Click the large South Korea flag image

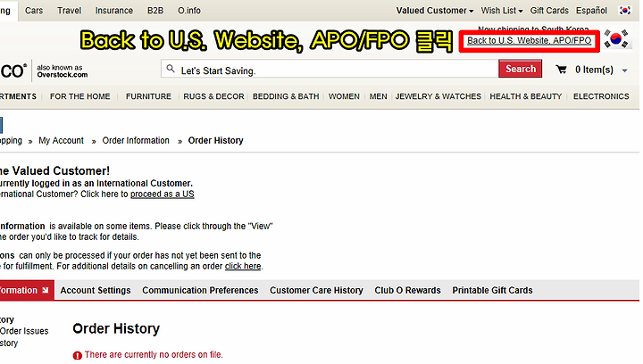(616, 39)
